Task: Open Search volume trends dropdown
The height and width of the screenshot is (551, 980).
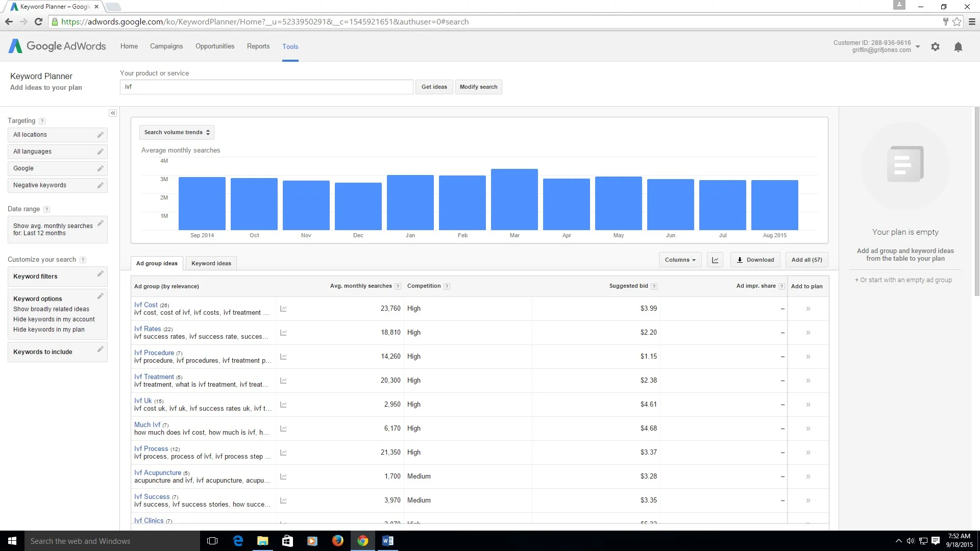Action: click(177, 132)
